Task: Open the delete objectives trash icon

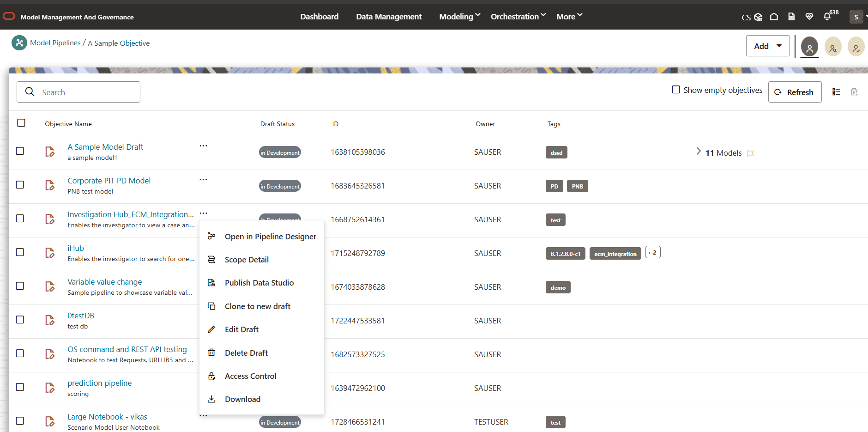Action: [854, 91]
